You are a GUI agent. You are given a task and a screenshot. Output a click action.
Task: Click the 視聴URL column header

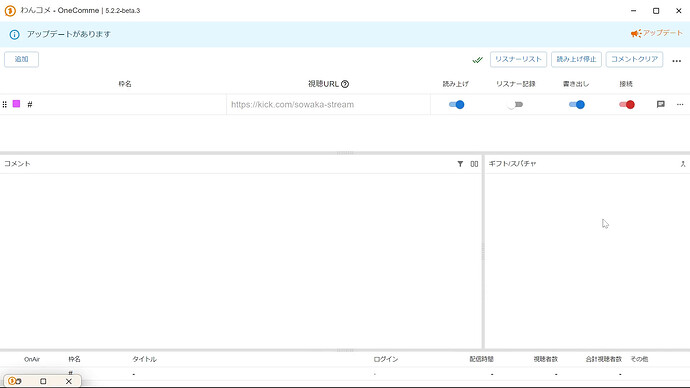click(x=323, y=84)
